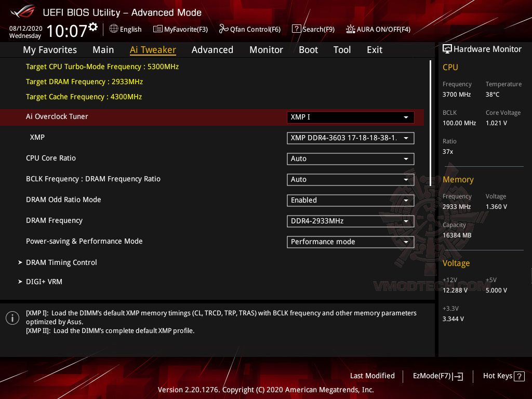Viewport: 532px width, 399px height.
Task: Click Target CPU Turbo-Mode Frequency : 5300MHz text
Action: (102, 66)
